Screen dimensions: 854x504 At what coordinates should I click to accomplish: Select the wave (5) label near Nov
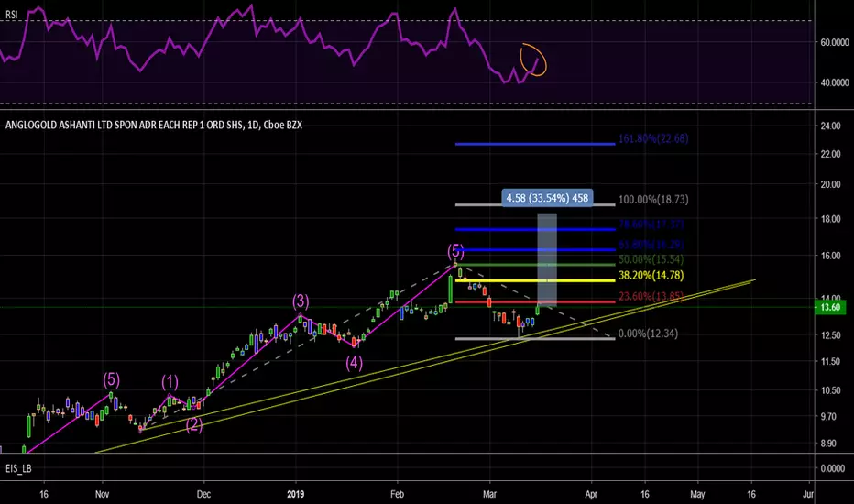click(x=111, y=379)
